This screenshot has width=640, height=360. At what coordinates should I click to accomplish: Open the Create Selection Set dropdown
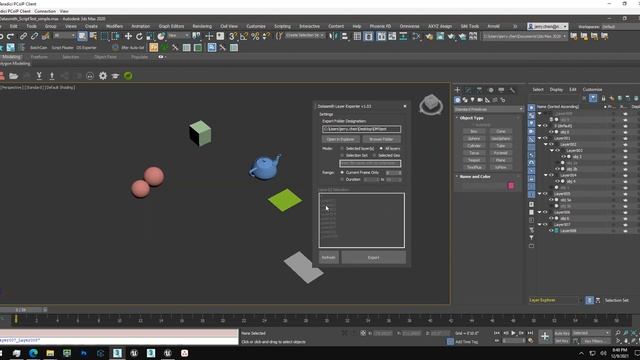pos(304,36)
